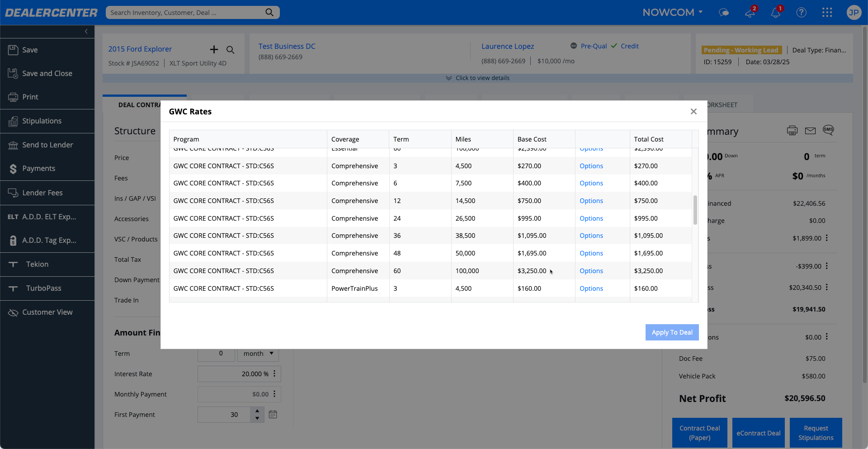The image size is (868, 449).
Task: Open A.D.D. ELT Exp sidebar item
Action: 47,217
